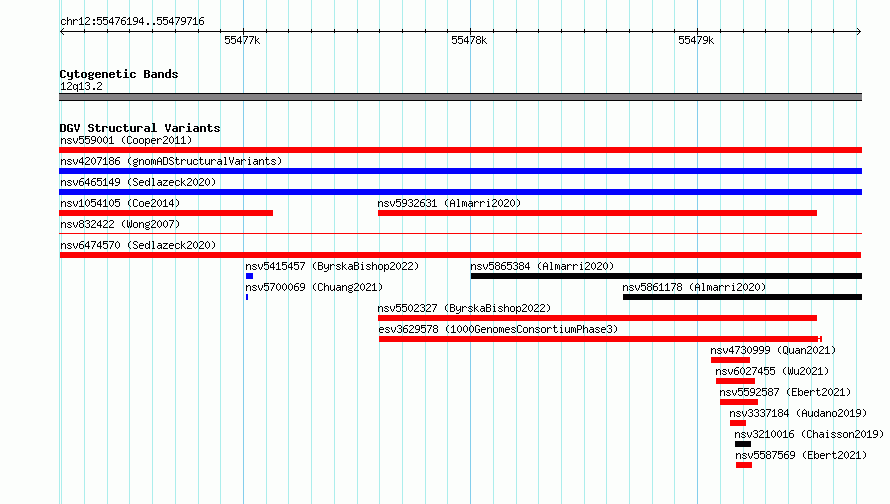
Task: Select the red bar under nsv5502327
Action: tap(597, 318)
